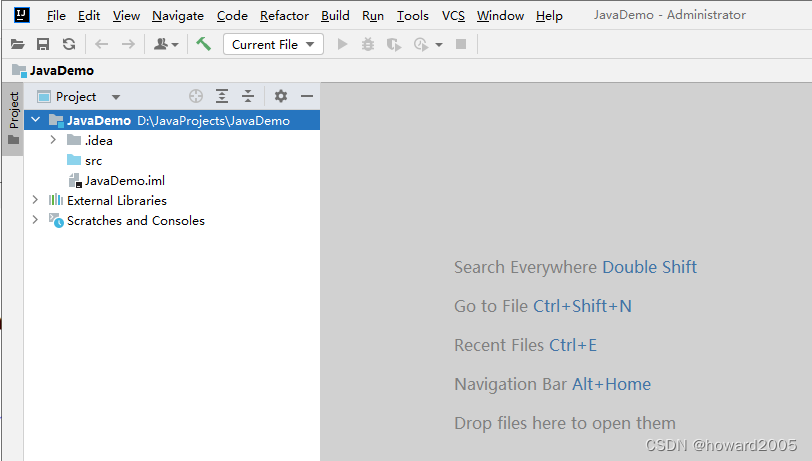Click the Recent Files Ctrl+E hint
The image size is (812, 461).
coord(525,345)
